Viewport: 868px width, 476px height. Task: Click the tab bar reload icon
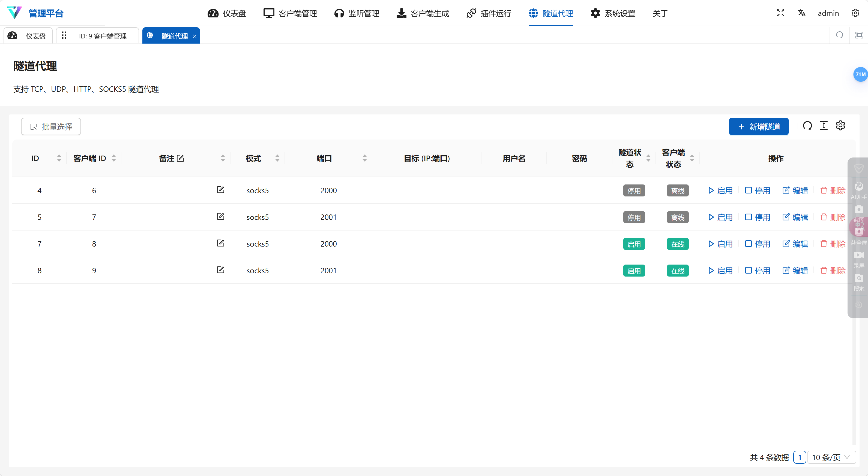click(839, 35)
